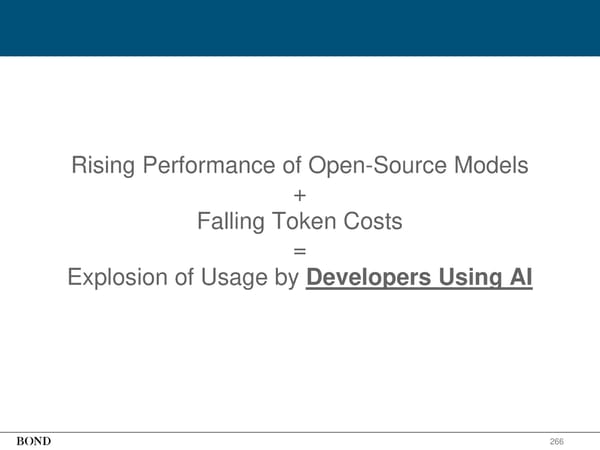Click the word "of" after "Performance"
The width and height of the screenshot is (600, 450).
coord(292,166)
